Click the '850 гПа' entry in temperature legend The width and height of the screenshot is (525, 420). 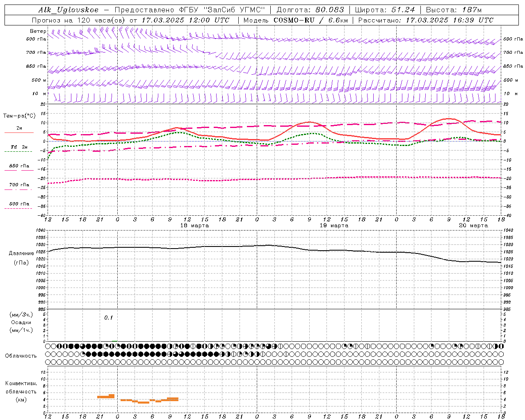pyautogui.click(x=19, y=166)
